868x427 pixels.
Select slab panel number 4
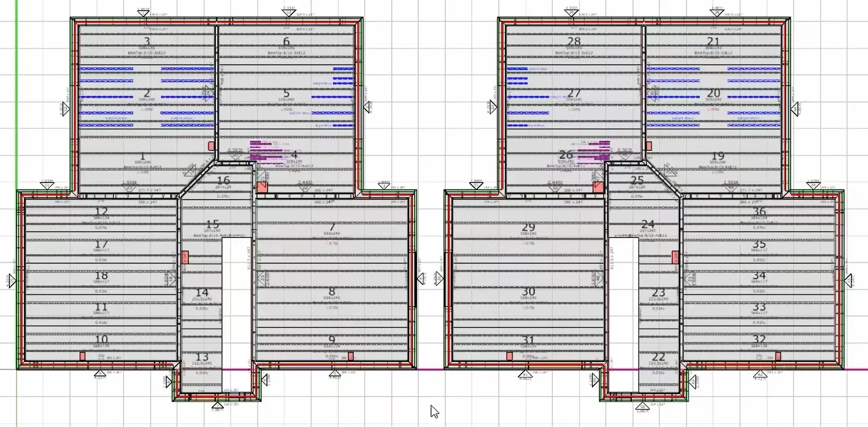[x=294, y=155]
